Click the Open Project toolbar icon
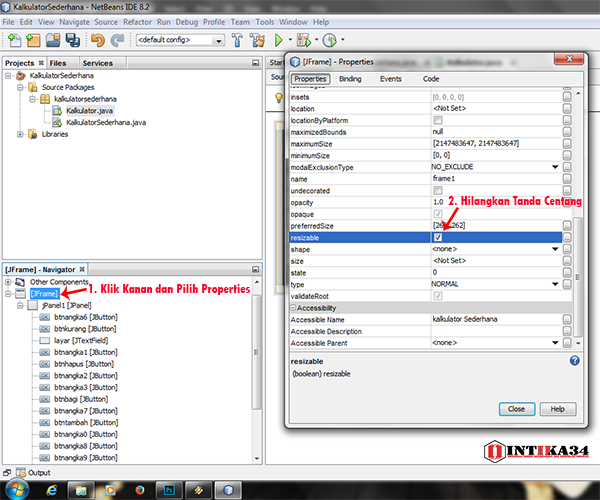 click(x=53, y=40)
